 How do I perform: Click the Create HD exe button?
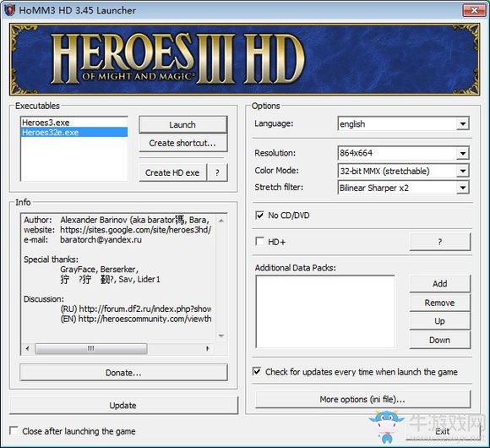point(172,172)
